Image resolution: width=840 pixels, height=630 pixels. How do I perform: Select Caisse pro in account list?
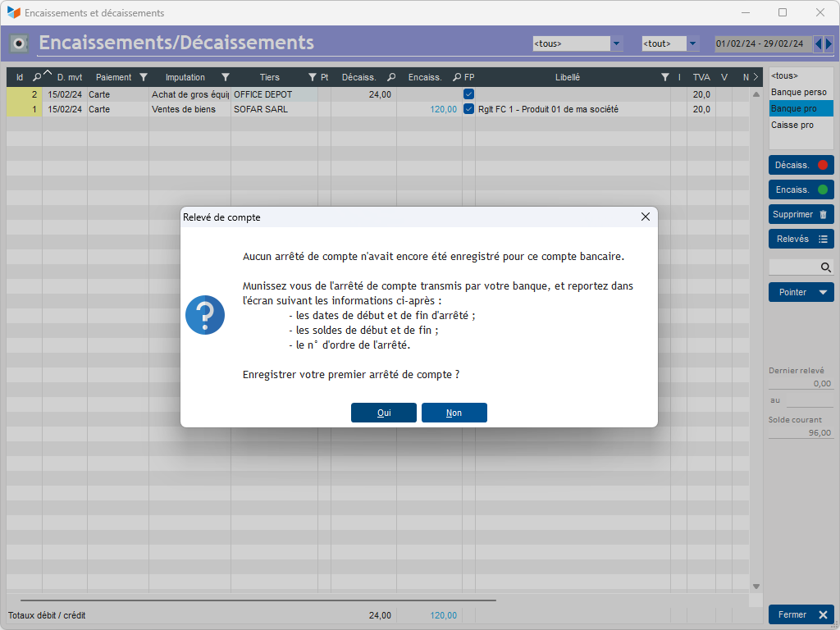click(x=792, y=125)
